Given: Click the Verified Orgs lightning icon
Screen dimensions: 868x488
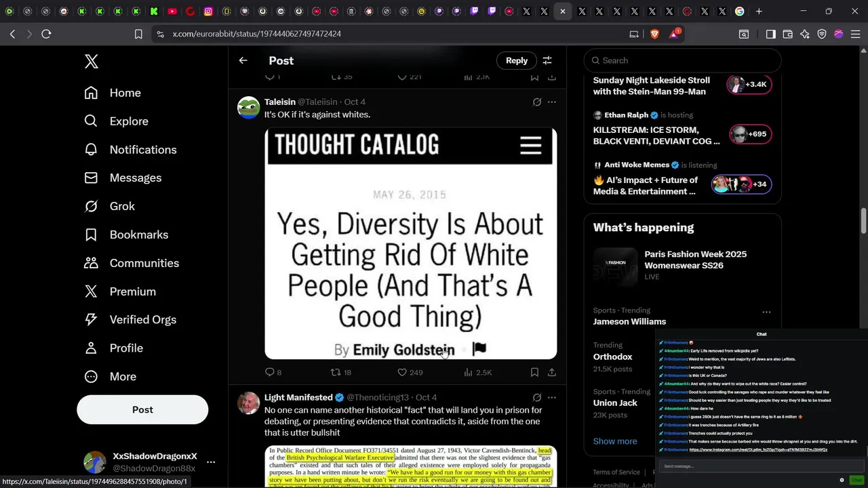Looking at the screenshot, I should 91,319.
